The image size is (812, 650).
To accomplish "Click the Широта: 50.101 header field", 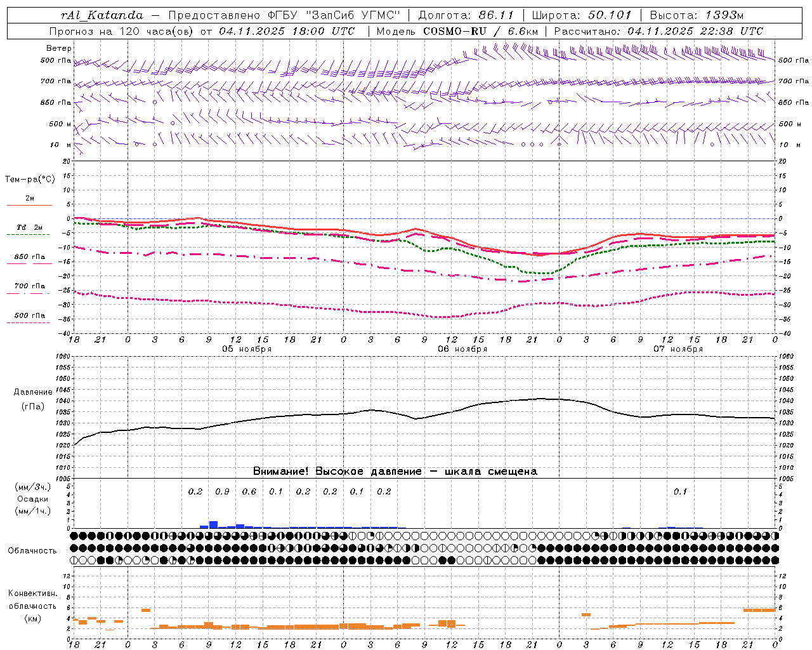I will coord(582,15).
